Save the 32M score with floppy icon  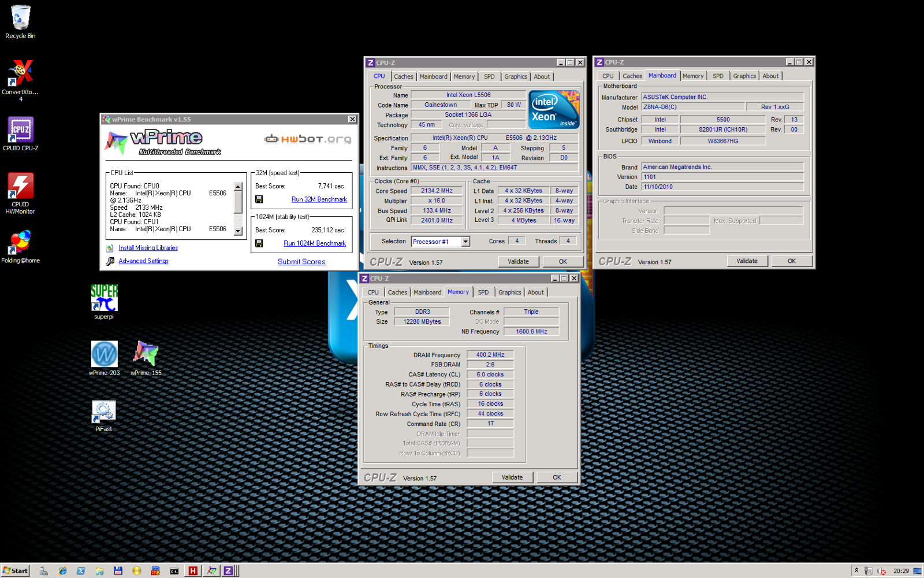click(259, 199)
